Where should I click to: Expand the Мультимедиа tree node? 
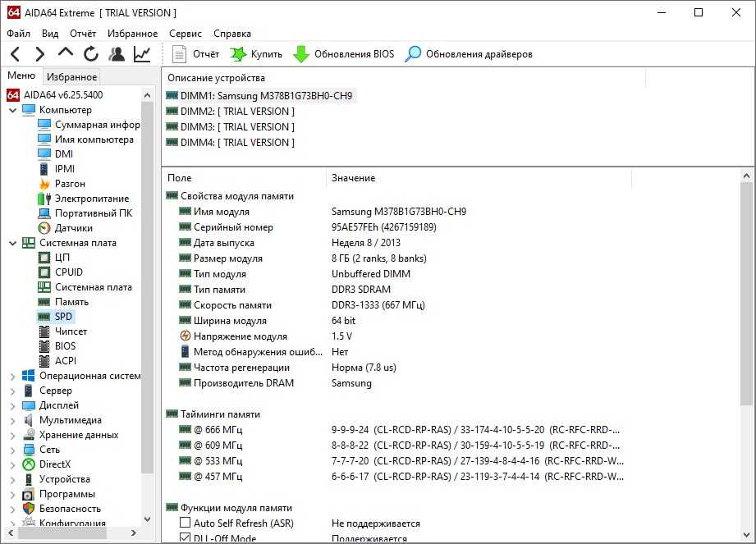(x=12, y=420)
